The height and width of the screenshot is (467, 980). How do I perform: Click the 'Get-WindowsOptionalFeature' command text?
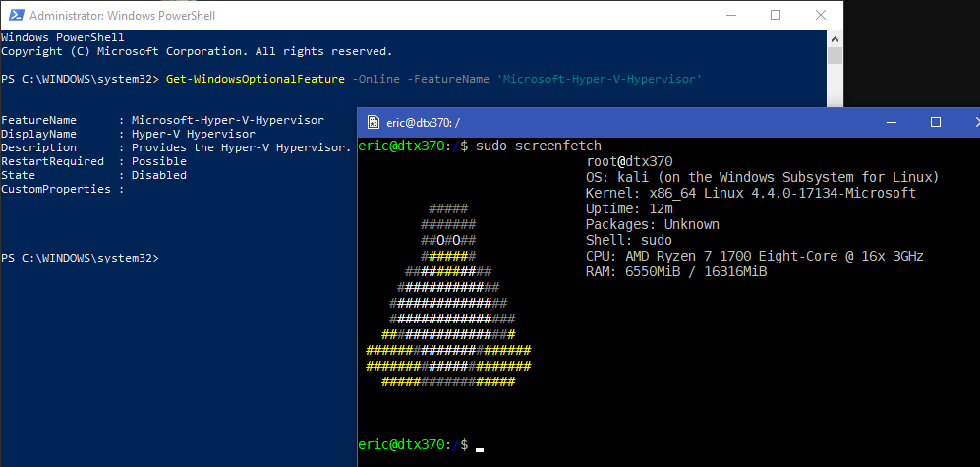[x=255, y=79]
